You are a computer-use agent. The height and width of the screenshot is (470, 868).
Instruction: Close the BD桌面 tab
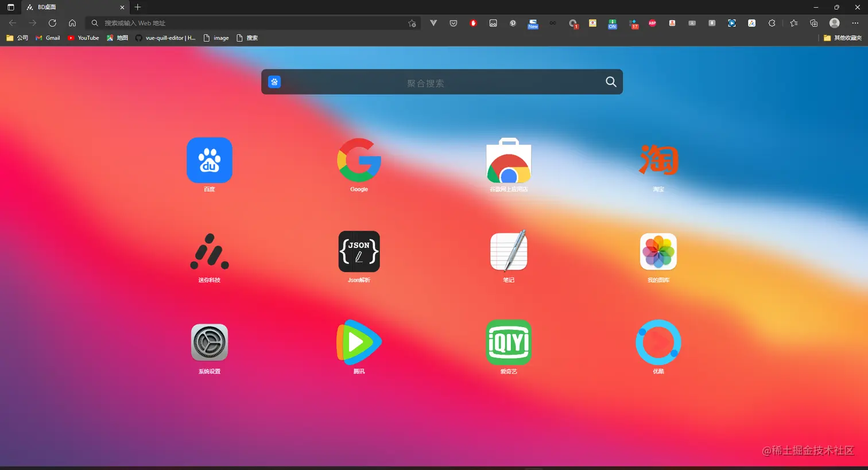coord(122,7)
